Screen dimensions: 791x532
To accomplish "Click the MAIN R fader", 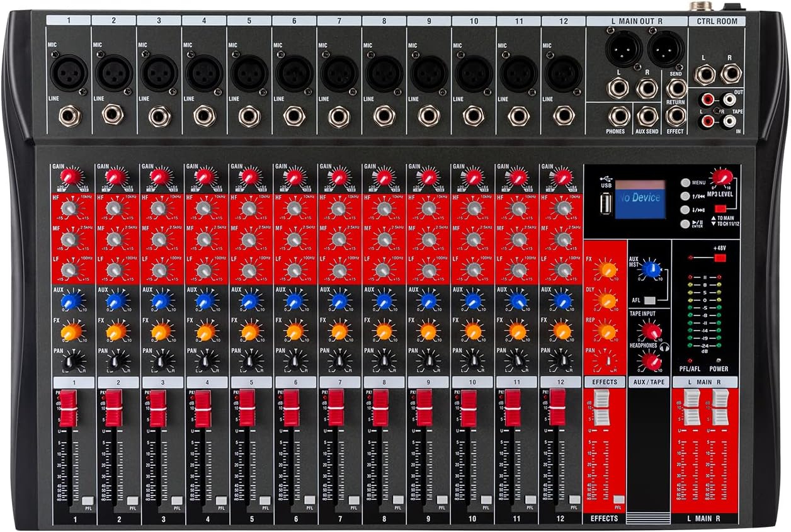I will coord(720,407).
